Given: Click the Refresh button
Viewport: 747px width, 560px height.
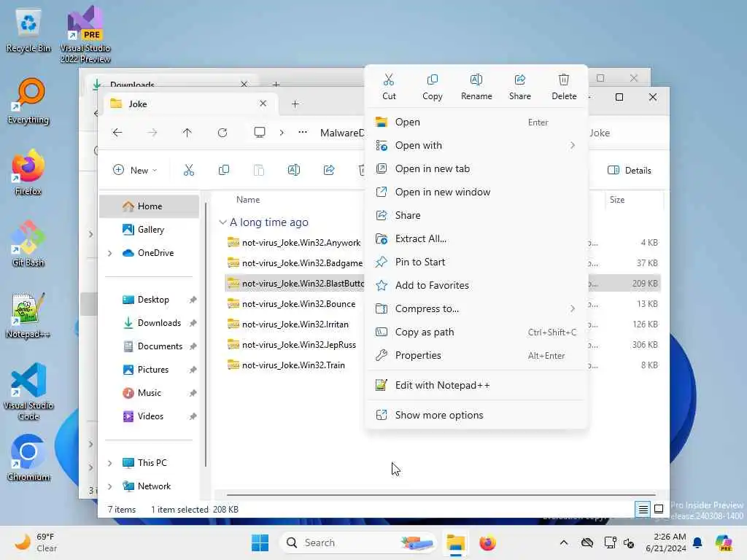Looking at the screenshot, I should pyautogui.click(x=222, y=133).
